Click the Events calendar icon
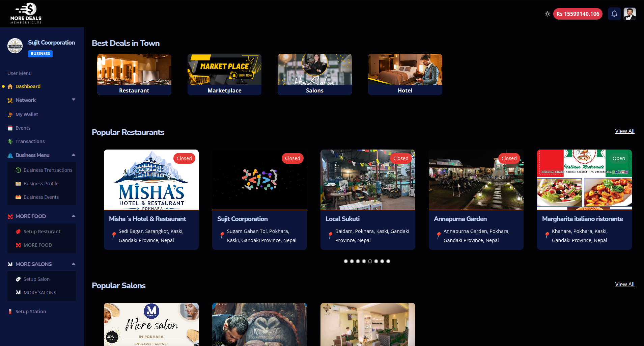Screen dimensions: 644x346 click(x=10, y=128)
